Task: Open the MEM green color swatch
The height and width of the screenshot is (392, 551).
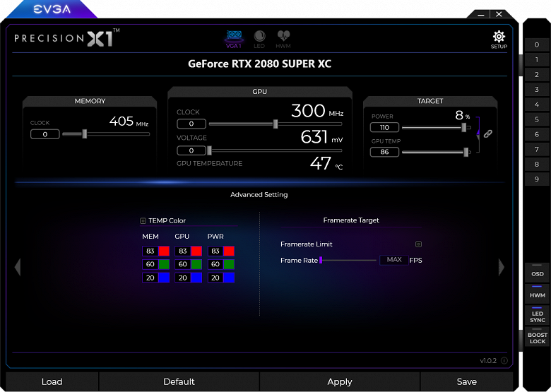Action: click(x=164, y=264)
